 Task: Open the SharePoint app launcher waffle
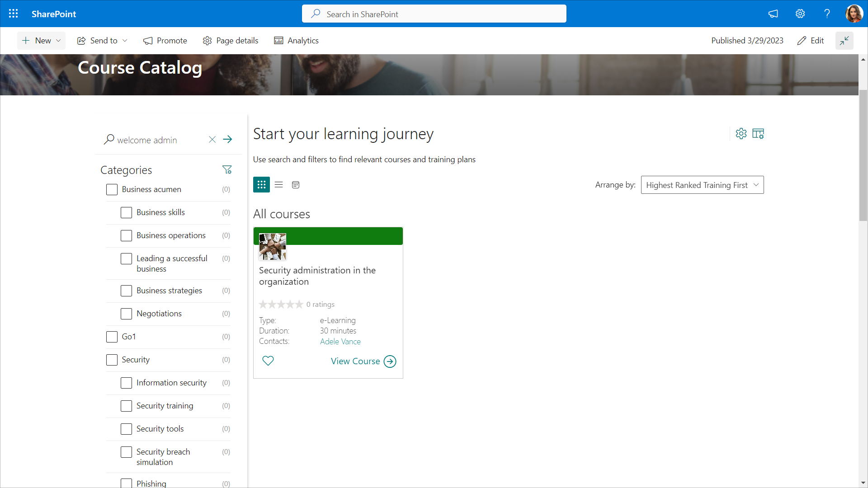pyautogui.click(x=14, y=14)
